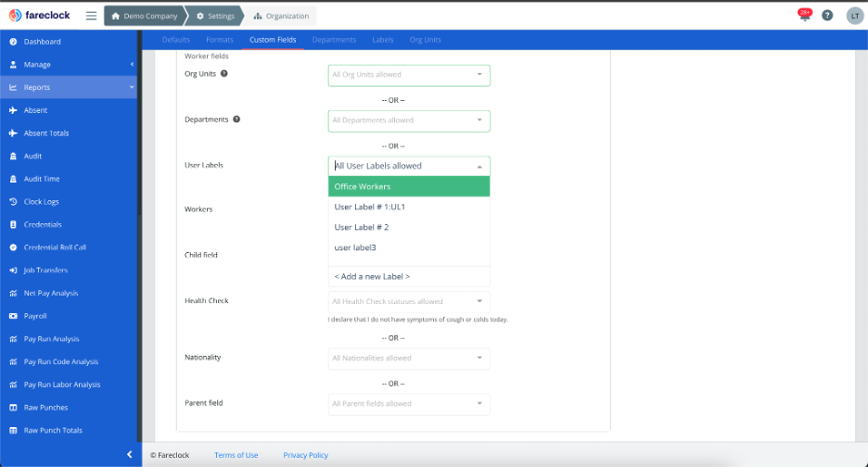Click the Job Transfers arrow icon
Screen dimensions: 868x467
[x=13, y=271]
